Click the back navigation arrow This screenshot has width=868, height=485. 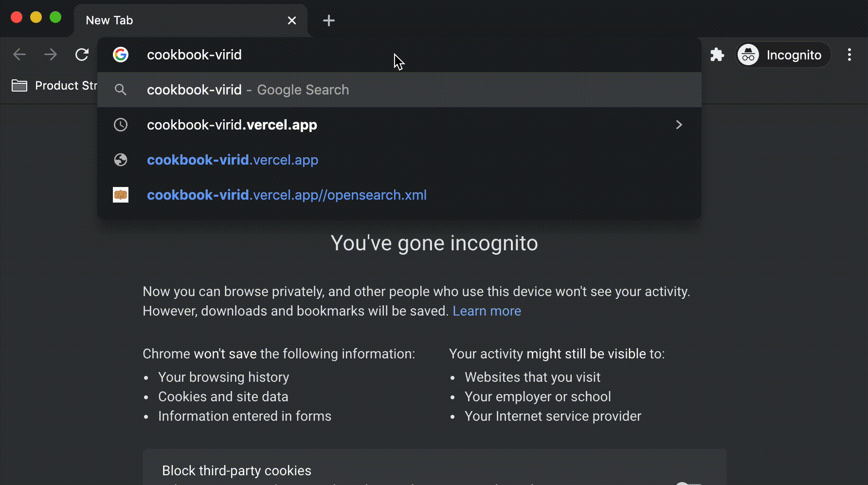coord(19,55)
